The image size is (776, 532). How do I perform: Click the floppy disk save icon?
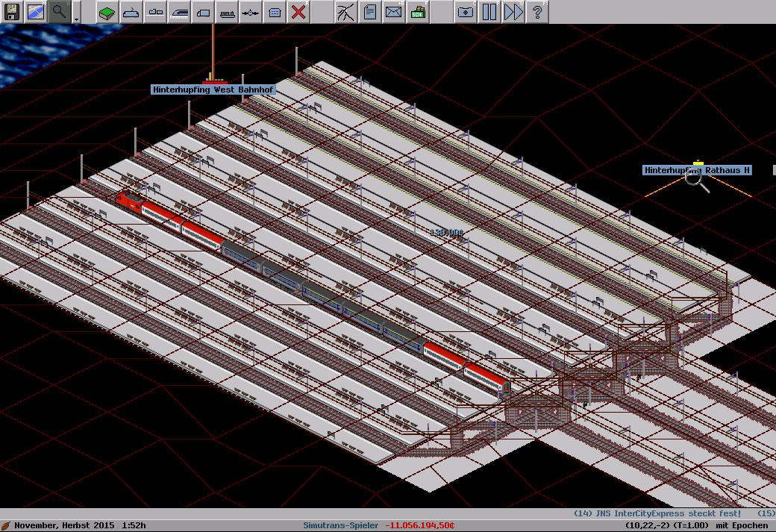pyautogui.click(x=12, y=11)
